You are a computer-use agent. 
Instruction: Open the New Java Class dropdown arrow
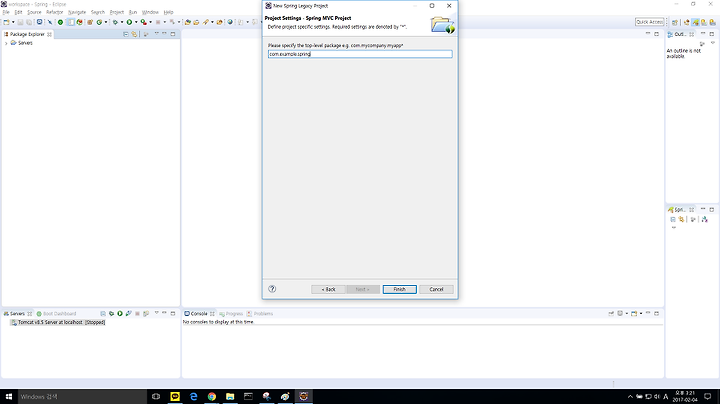click(106, 22)
